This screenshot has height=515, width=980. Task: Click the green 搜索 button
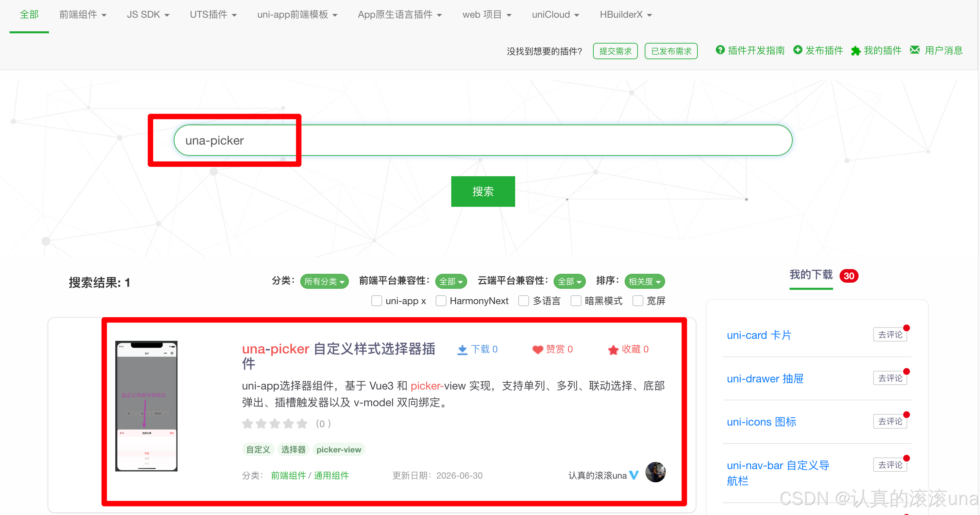tap(483, 191)
